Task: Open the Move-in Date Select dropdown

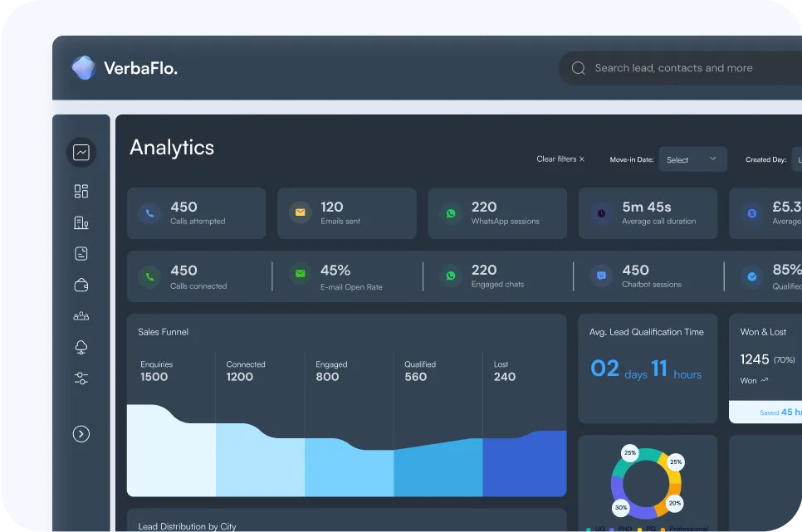Action: pos(692,159)
